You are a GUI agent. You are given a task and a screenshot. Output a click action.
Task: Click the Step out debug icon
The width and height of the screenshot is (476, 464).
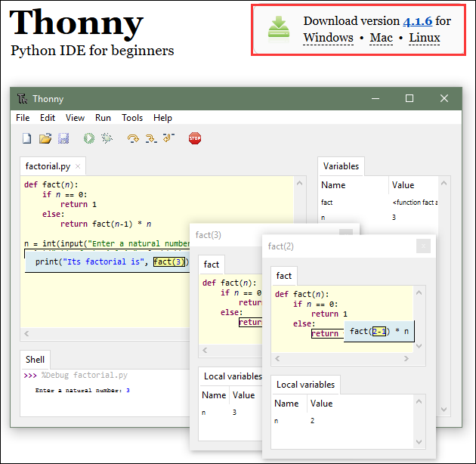[168, 138]
